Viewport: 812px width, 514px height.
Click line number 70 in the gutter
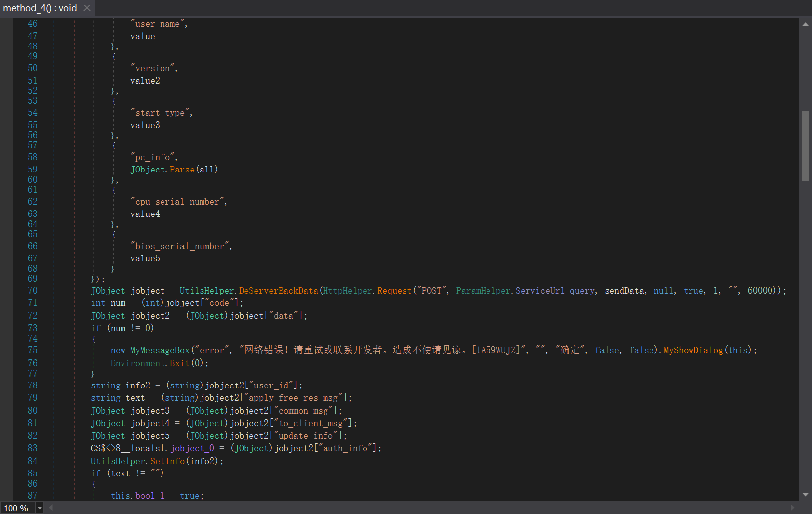[33, 291]
